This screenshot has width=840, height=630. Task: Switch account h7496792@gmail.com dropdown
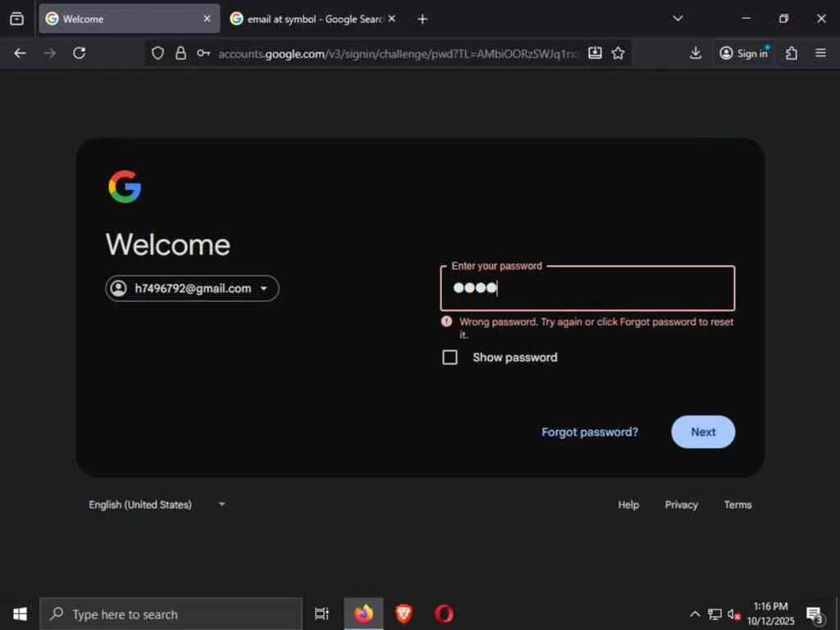point(192,288)
